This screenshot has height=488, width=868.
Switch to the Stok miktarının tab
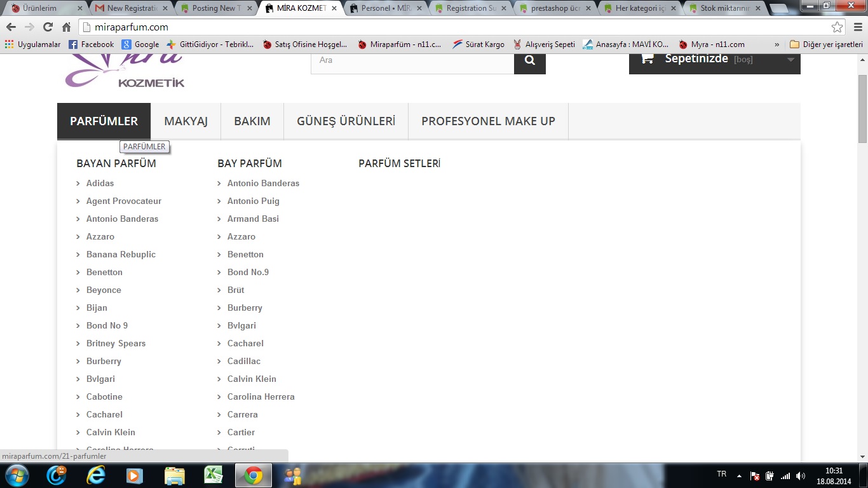pos(725,8)
